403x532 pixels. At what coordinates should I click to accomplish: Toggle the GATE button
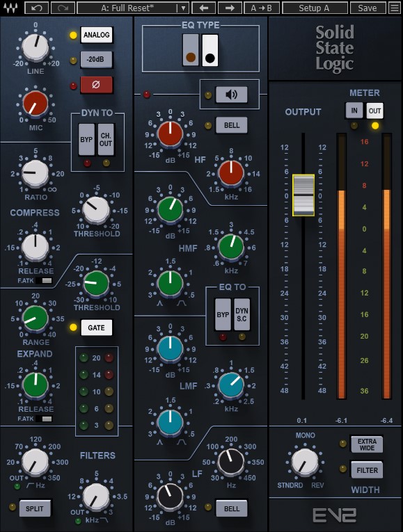coord(97,328)
